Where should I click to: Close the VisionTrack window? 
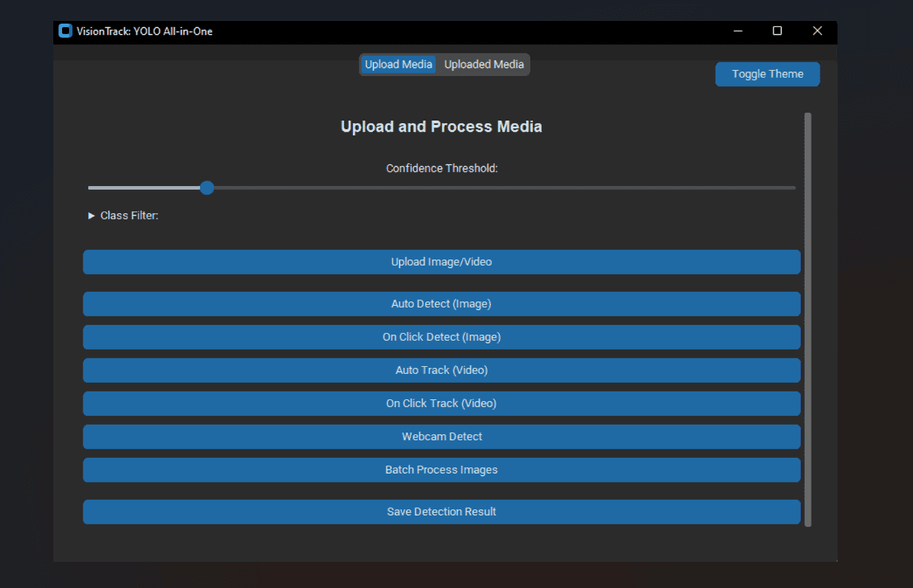click(x=818, y=31)
